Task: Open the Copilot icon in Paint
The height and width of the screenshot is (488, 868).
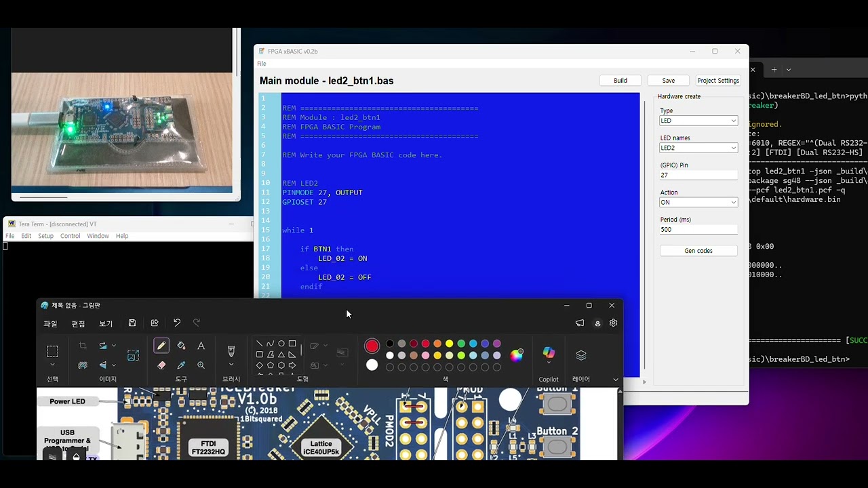Action: point(549,353)
